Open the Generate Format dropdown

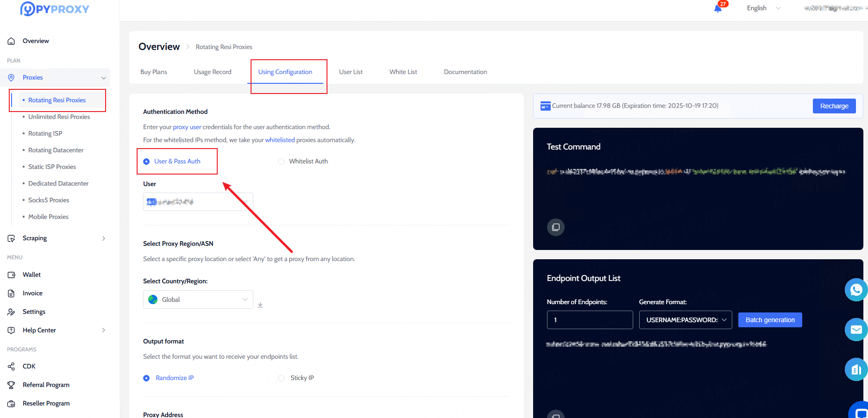[685, 320]
